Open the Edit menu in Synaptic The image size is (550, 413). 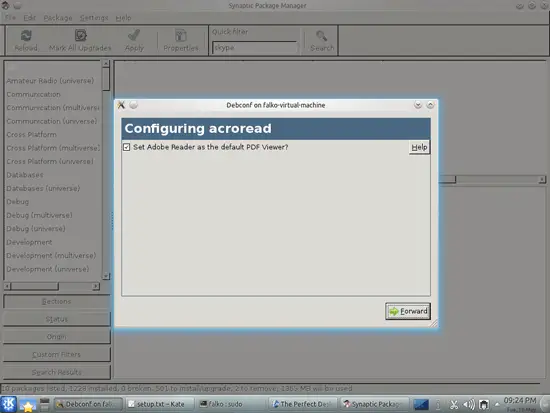coord(29,18)
